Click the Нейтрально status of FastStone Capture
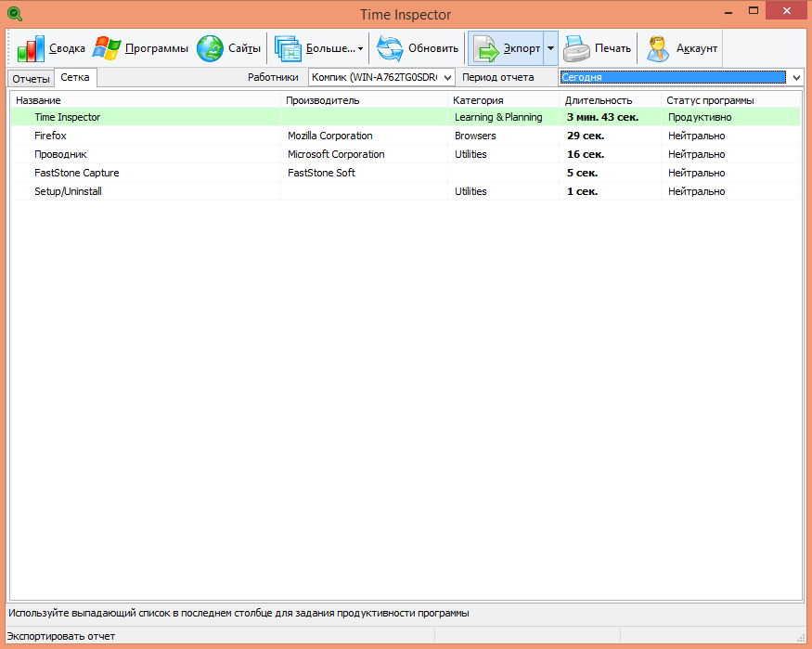The width and height of the screenshot is (812, 649). [x=697, y=173]
